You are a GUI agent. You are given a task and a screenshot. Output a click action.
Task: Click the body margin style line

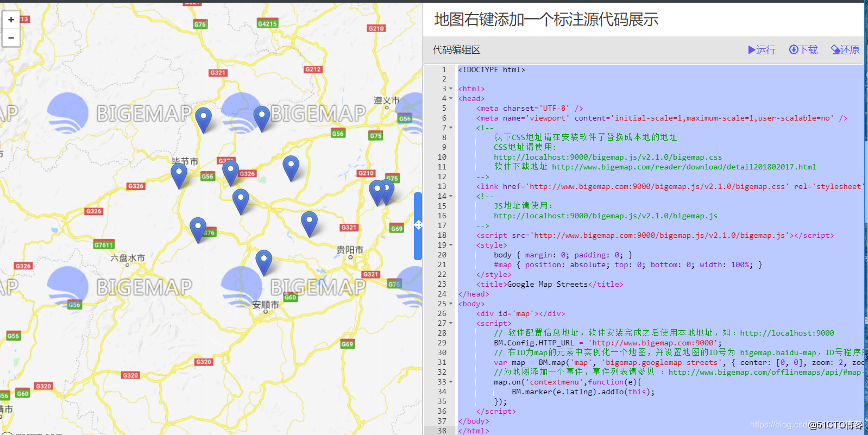pyautogui.click(x=563, y=255)
